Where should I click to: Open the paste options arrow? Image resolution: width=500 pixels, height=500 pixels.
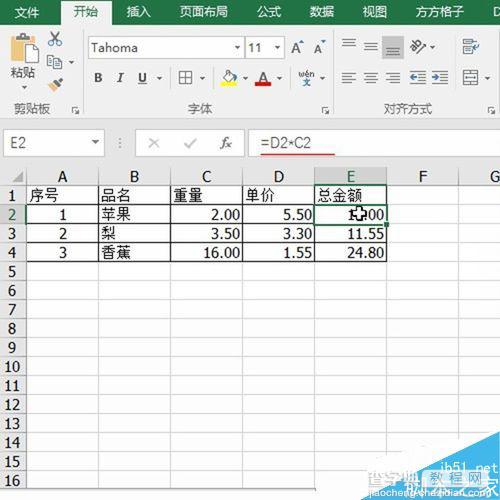(x=24, y=88)
